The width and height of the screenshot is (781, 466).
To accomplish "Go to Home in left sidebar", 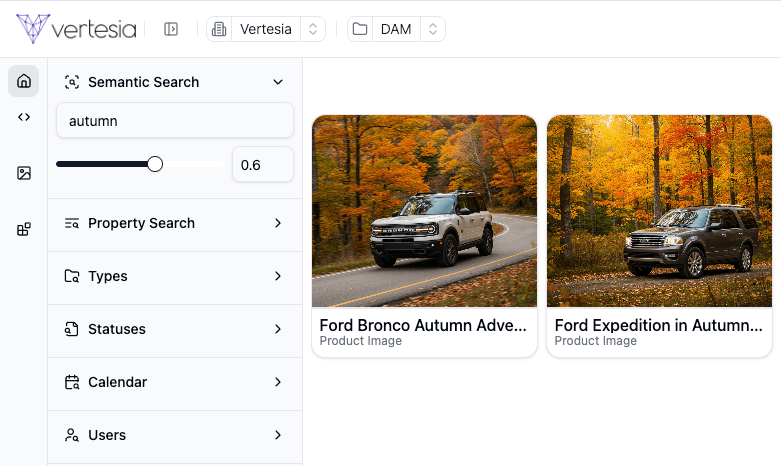I will click(x=23, y=81).
